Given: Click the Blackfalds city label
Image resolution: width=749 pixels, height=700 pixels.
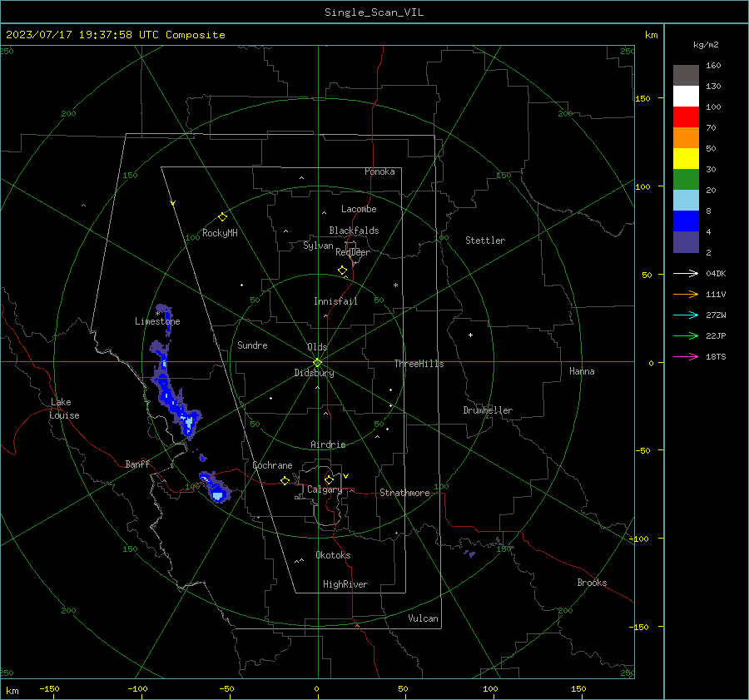Looking at the screenshot, I should tap(354, 231).
